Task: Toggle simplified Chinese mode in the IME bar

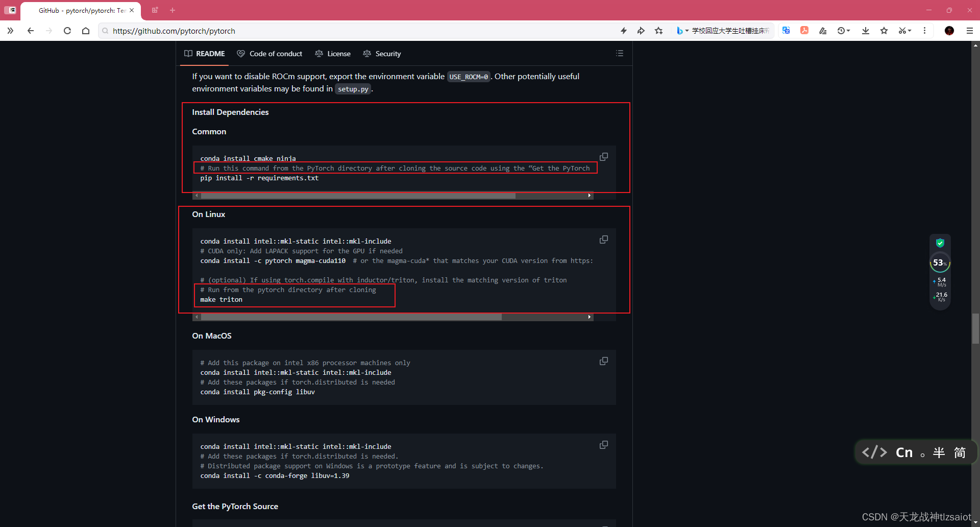Action: point(959,452)
